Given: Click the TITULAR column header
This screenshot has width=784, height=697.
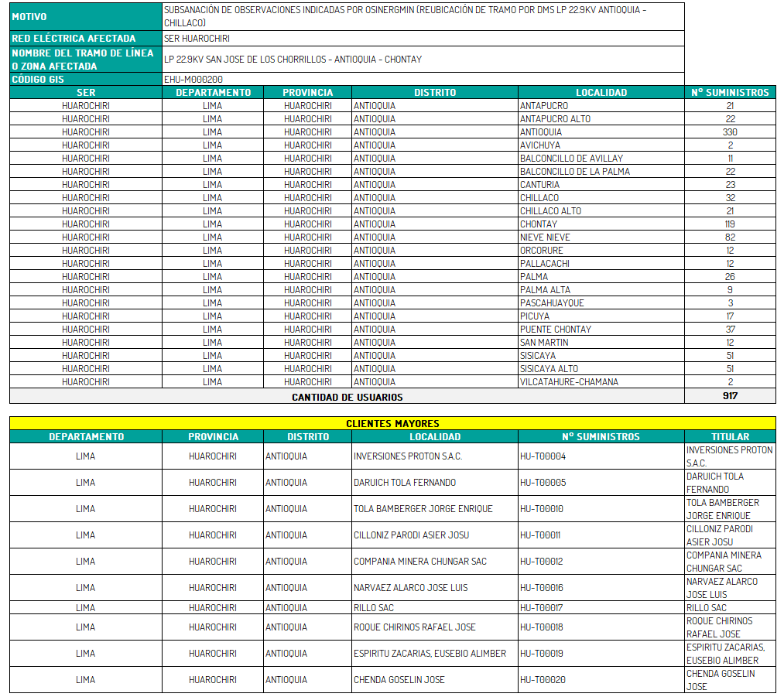Looking at the screenshot, I should tap(730, 437).
